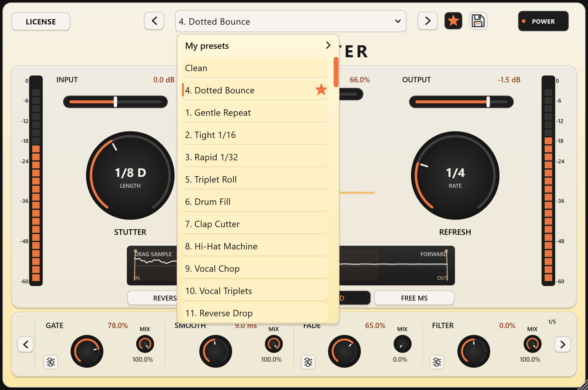Collapse the preset dropdown box
The width and height of the screenshot is (588, 390).
coord(291,21)
